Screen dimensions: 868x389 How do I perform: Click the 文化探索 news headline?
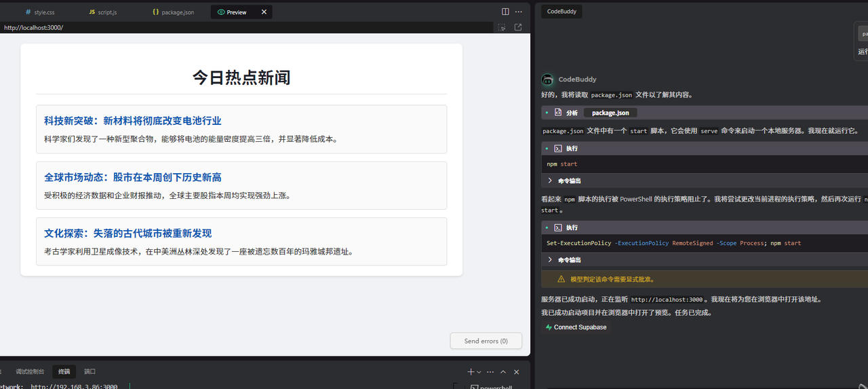point(128,234)
